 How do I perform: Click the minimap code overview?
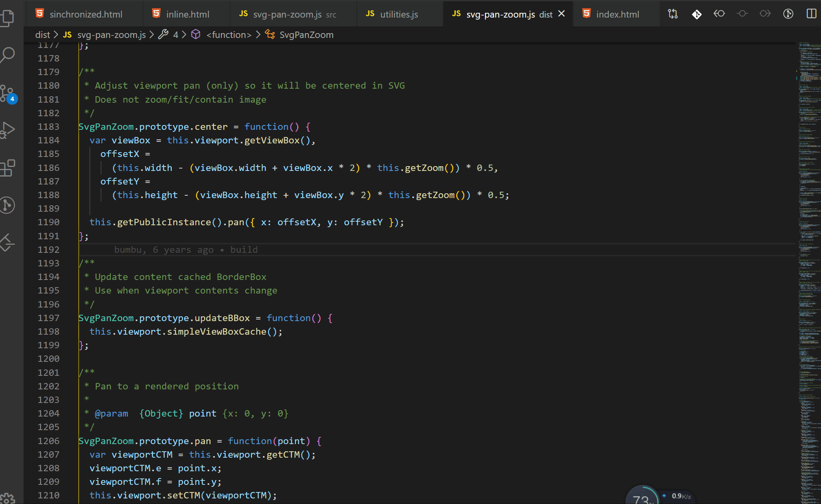(809, 240)
